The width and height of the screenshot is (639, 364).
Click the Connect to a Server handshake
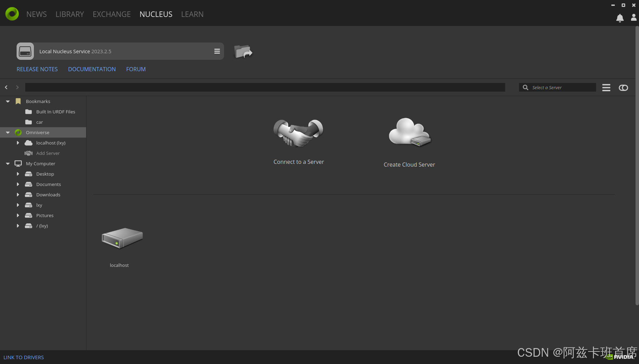[298, 133]
